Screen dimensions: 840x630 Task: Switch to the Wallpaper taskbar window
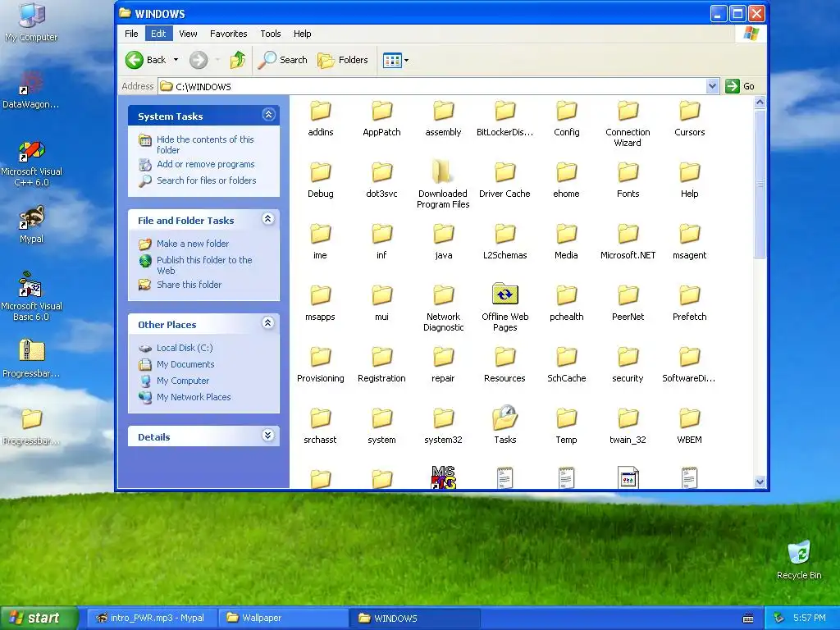click(x=283, y=618)
